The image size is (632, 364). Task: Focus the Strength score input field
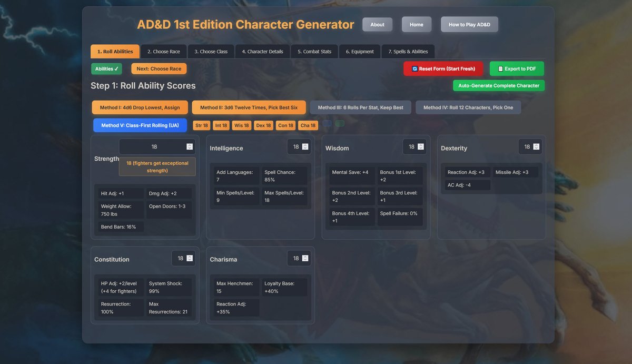point(157,147)
